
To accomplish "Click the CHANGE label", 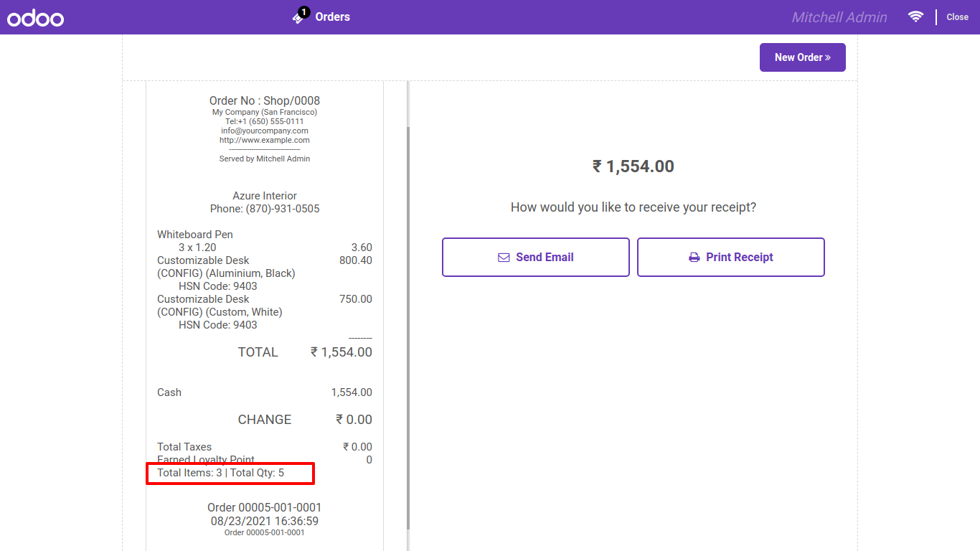I will (x=265, y=420).
